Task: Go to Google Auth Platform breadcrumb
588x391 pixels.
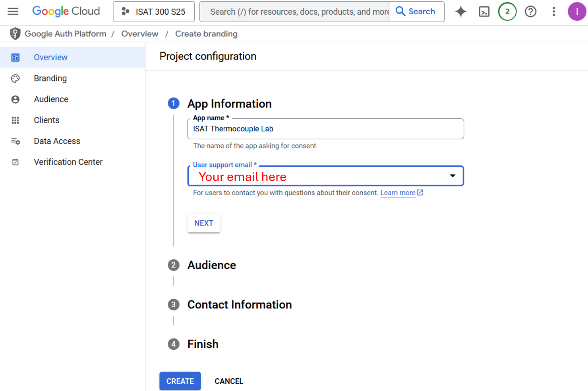Action: click(x=66, y=34)
